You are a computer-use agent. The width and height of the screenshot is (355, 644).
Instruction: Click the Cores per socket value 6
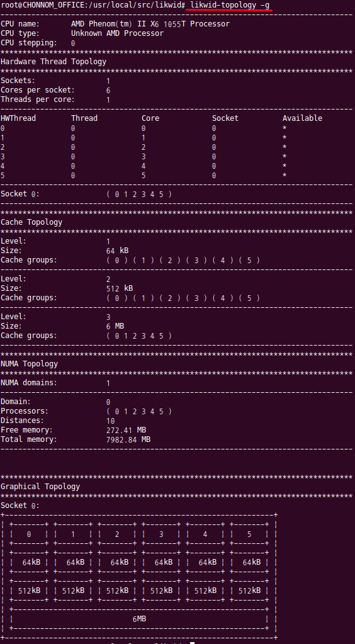(x=108, y=91)
